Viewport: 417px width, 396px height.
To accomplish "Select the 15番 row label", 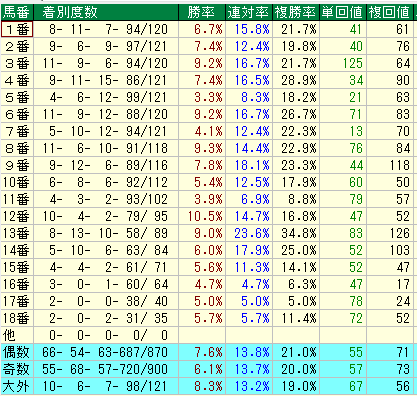I will (x=17, y=267).
